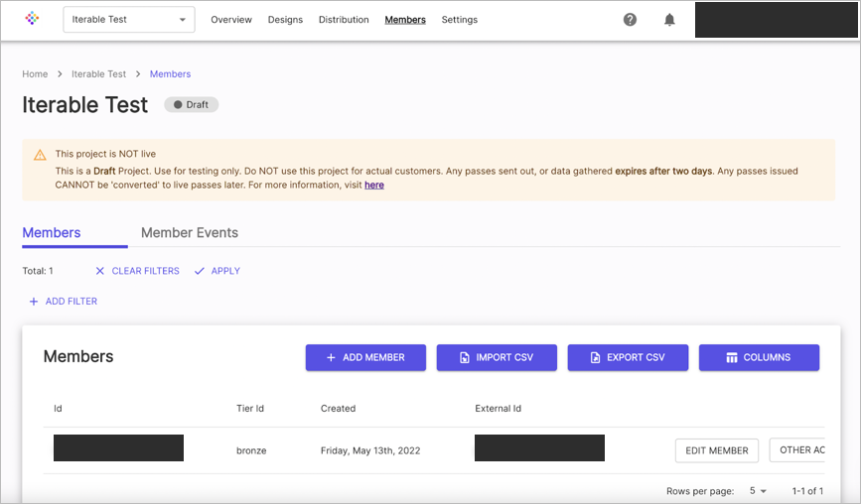Switch to the Member Events tab

[190, 233]
